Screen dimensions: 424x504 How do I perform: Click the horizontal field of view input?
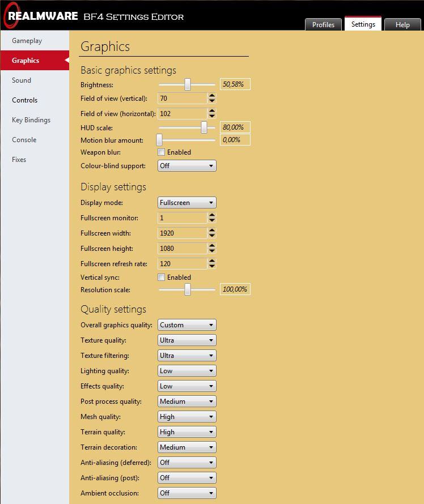[182, 113]
